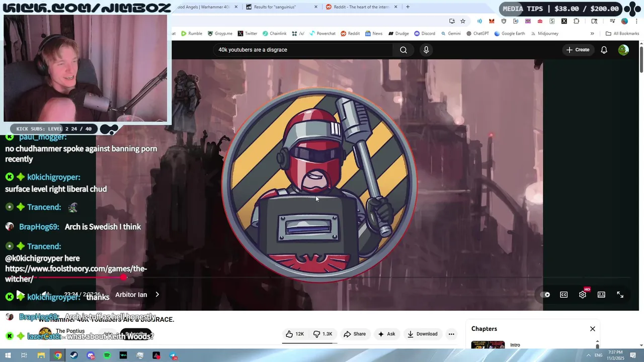This screenshot has width=644, height=362.
Task: Bookmark this page with star icon
Action: click(x=463, y=21)
